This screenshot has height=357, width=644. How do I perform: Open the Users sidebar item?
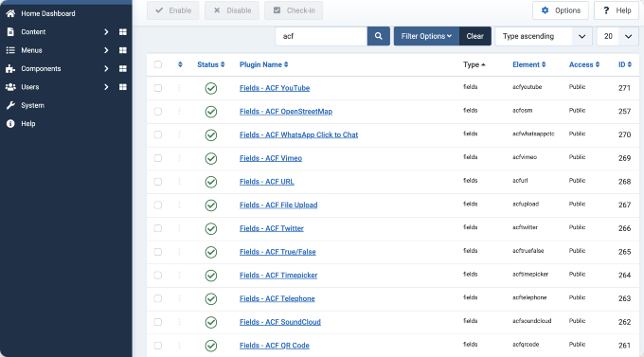pyautogui.click(x=30, y=87)
